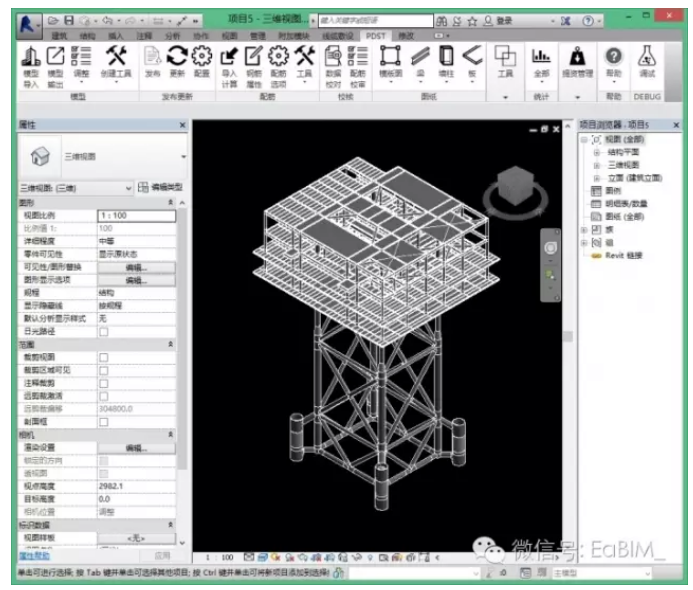The height and width of the screenshot is (590, 693).
Task: Click the 墙柱 column icon
Action: coord(446,56)
